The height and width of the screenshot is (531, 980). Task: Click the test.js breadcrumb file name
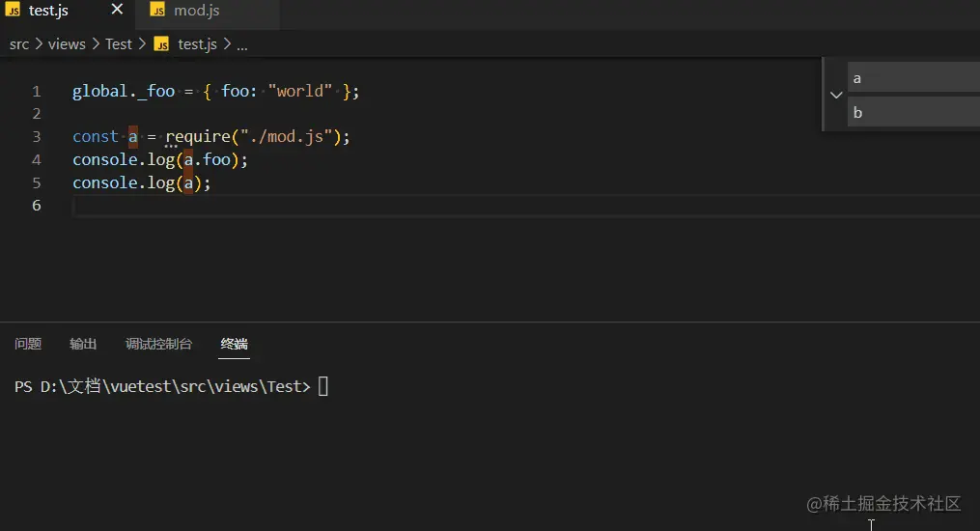(197, 43)
